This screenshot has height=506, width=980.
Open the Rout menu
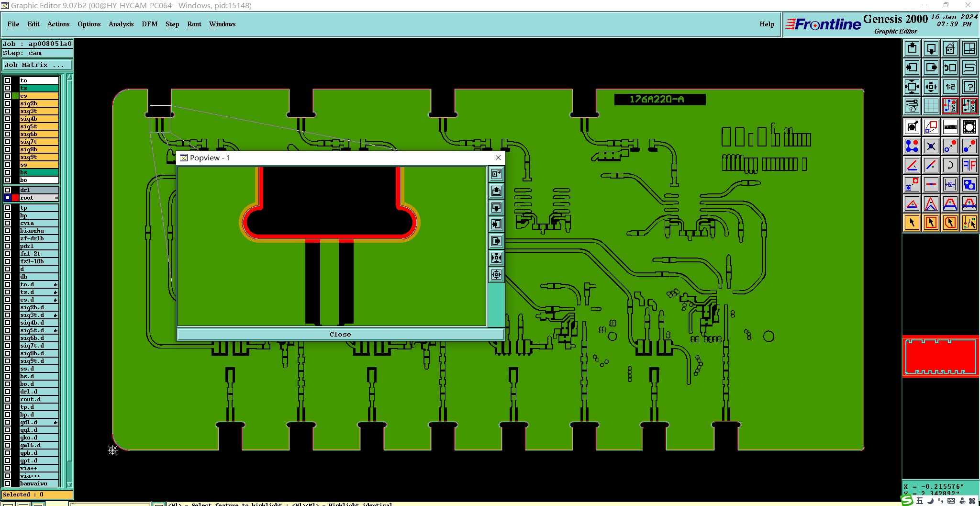click(x=194, y=24)
